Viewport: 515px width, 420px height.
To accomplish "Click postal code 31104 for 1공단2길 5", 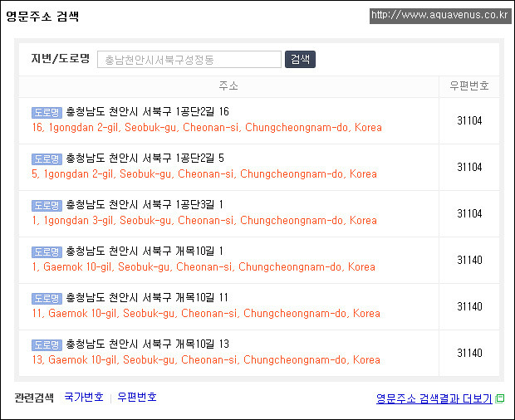I will [x=469, y=168].
